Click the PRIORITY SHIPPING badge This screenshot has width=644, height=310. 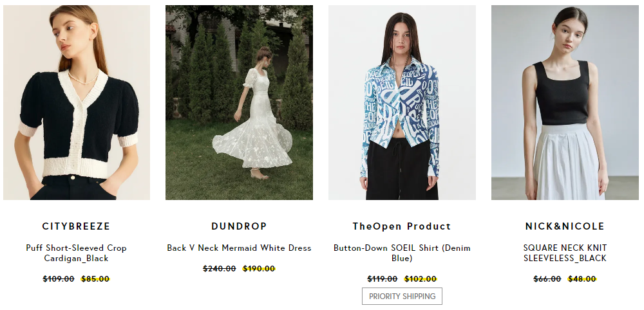tap(402, 296)
